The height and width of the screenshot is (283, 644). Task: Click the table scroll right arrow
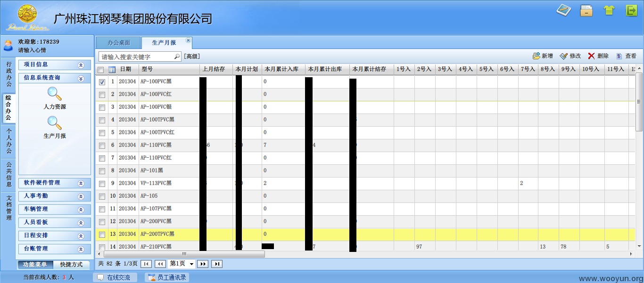[631, 254]
